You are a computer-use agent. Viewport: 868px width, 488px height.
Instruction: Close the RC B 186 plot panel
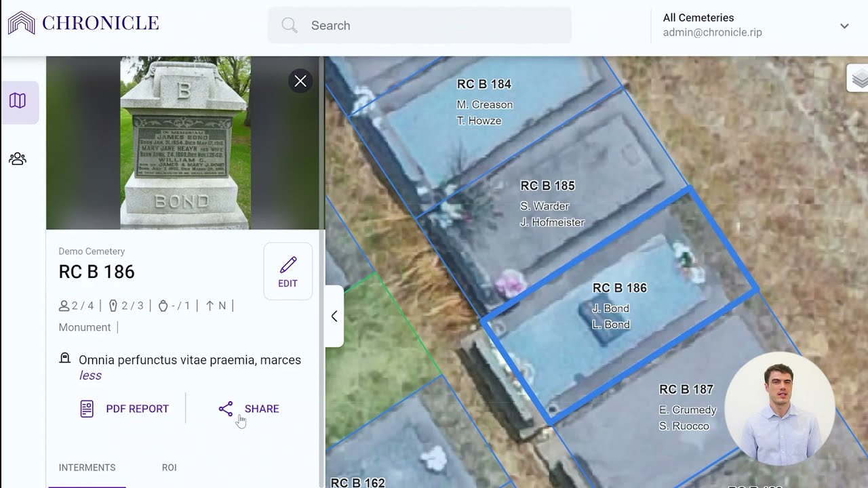pyautogui.click(x=300, y=81)
